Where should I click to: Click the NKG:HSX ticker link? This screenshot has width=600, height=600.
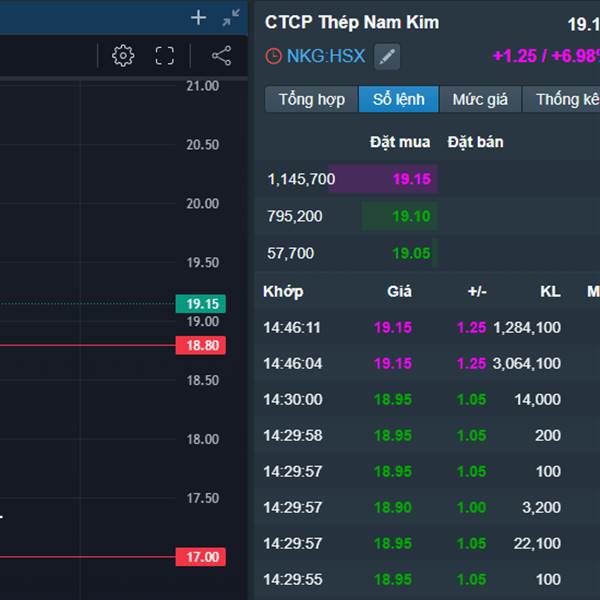point(326,56)
